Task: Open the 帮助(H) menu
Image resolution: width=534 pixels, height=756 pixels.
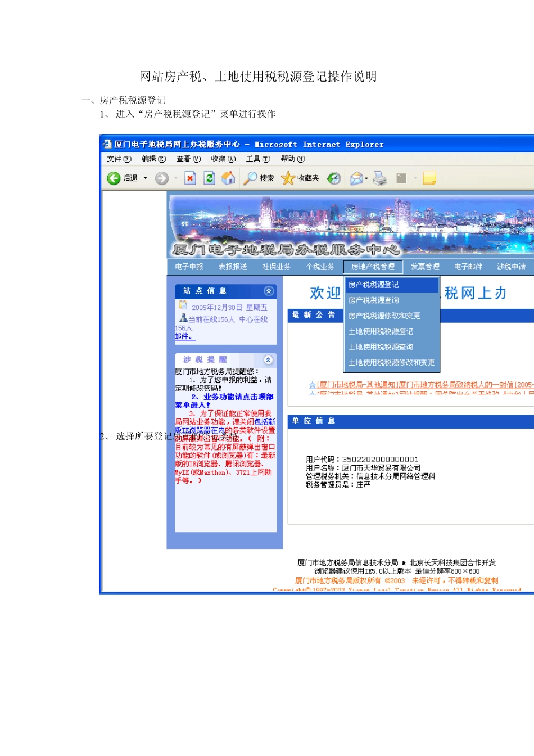Action: 293,159
